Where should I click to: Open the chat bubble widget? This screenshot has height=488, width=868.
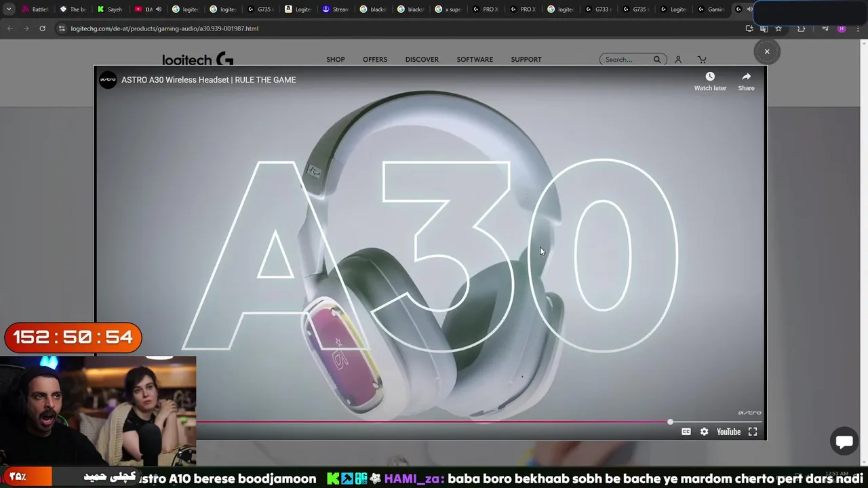[x=844, y=442]
